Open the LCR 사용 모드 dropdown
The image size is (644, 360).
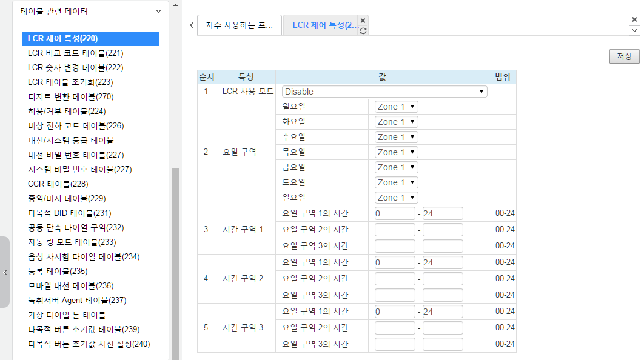[384, 92]
